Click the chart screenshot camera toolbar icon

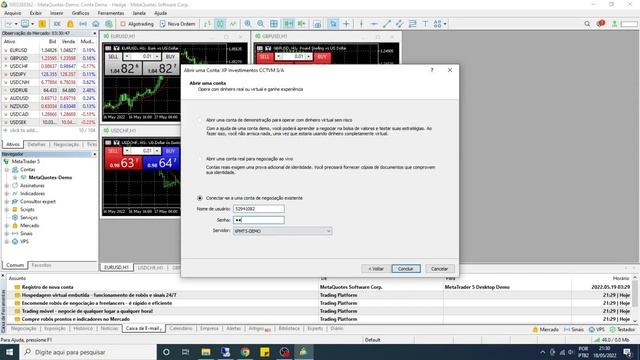coord(317,24)
